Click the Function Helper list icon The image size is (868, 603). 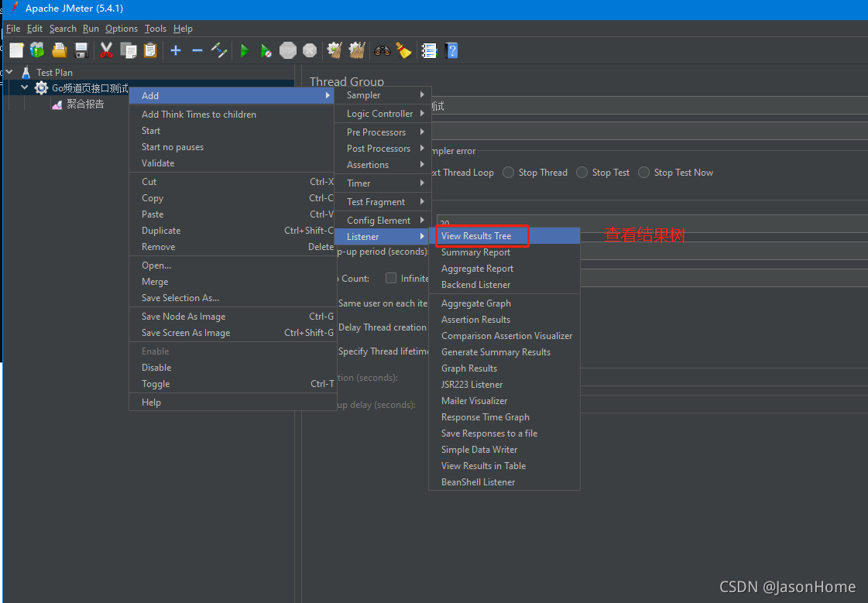429,51
